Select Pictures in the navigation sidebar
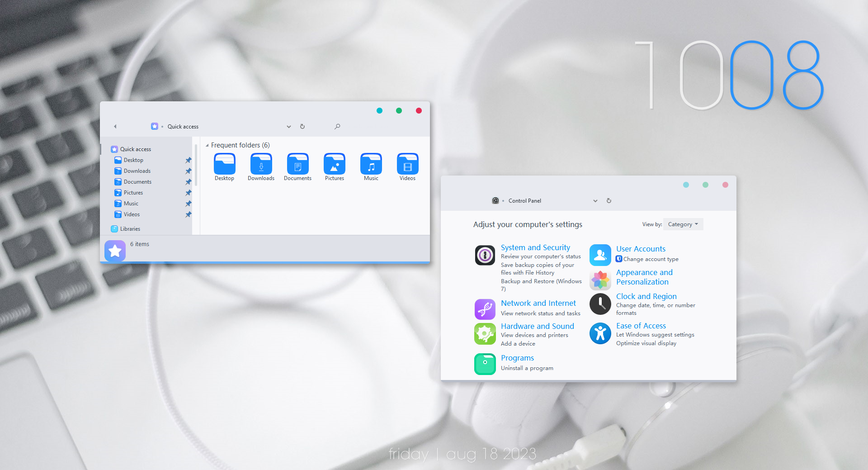 coord(133,193)
